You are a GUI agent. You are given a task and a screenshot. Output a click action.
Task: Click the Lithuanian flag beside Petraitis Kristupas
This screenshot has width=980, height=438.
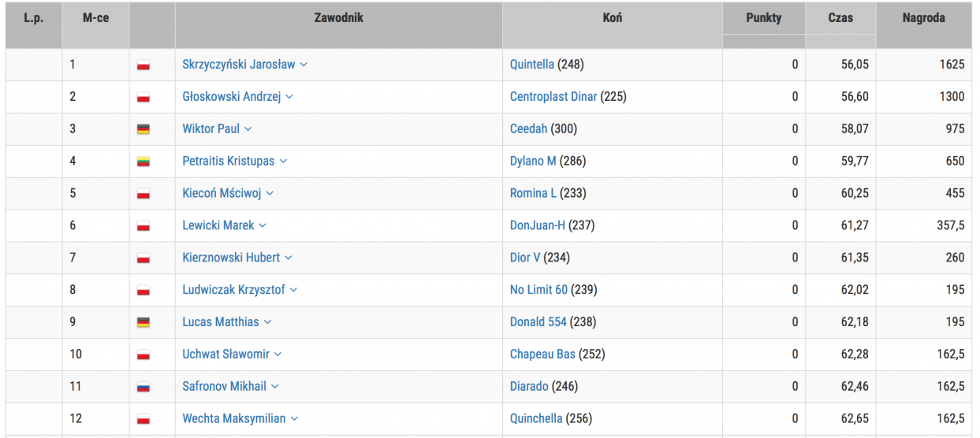click(143, 161)
